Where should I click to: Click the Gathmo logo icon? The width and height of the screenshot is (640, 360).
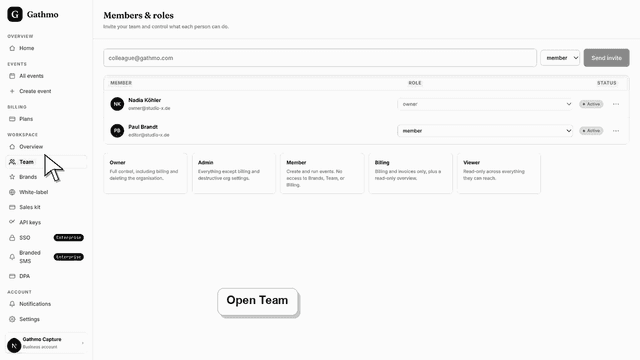pos(15,14)
